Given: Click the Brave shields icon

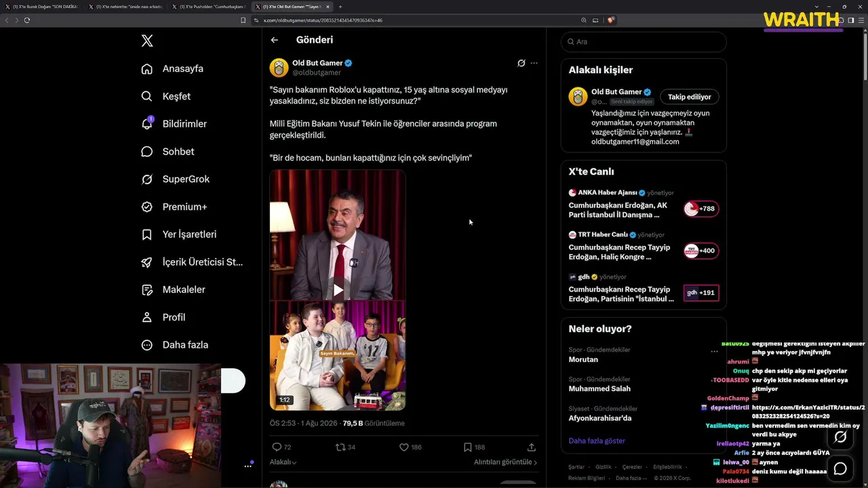Looking at the screenshot, I should (610, 20).
